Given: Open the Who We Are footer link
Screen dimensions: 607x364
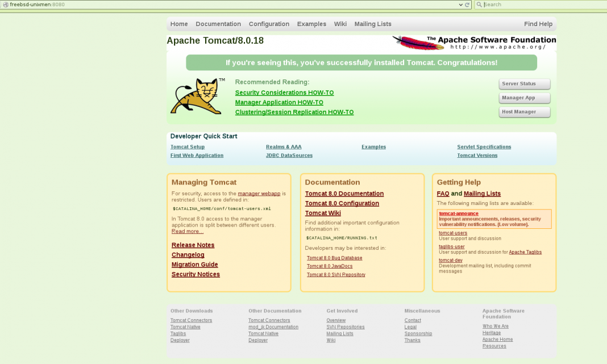Looking at the screenshot, I should [x=496, y=326].
